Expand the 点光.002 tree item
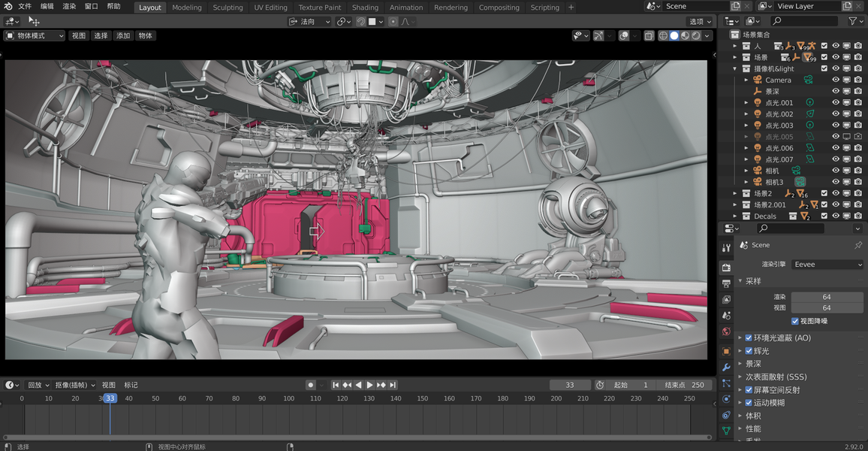This screenshot has width=868, height=451. (746, 114)
